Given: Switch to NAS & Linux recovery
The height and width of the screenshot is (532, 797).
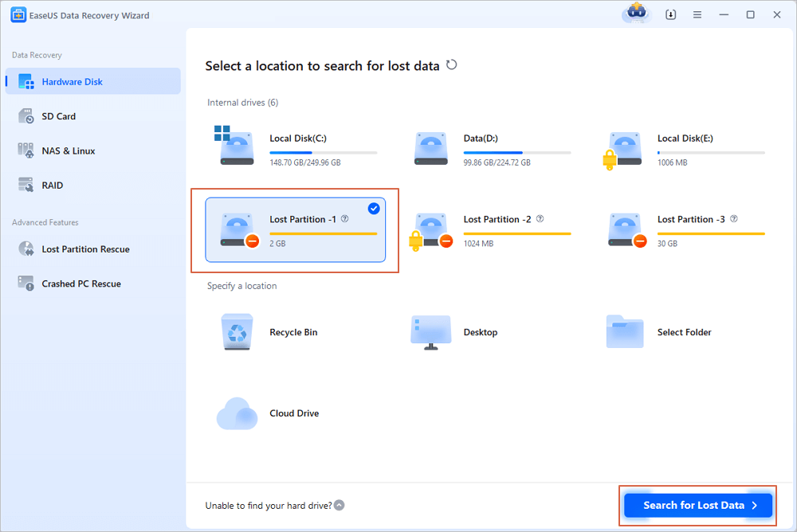Looking at the screenshot, I should [68, 151].
